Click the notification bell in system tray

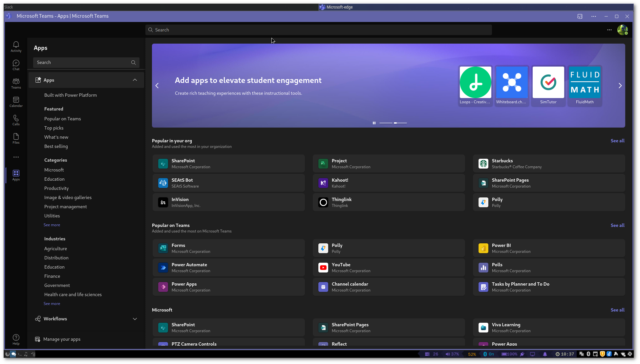545,354
